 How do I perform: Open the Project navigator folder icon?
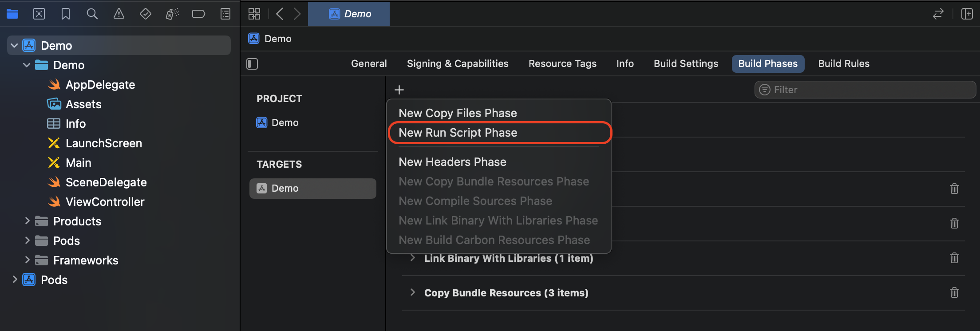pos(12,14)
